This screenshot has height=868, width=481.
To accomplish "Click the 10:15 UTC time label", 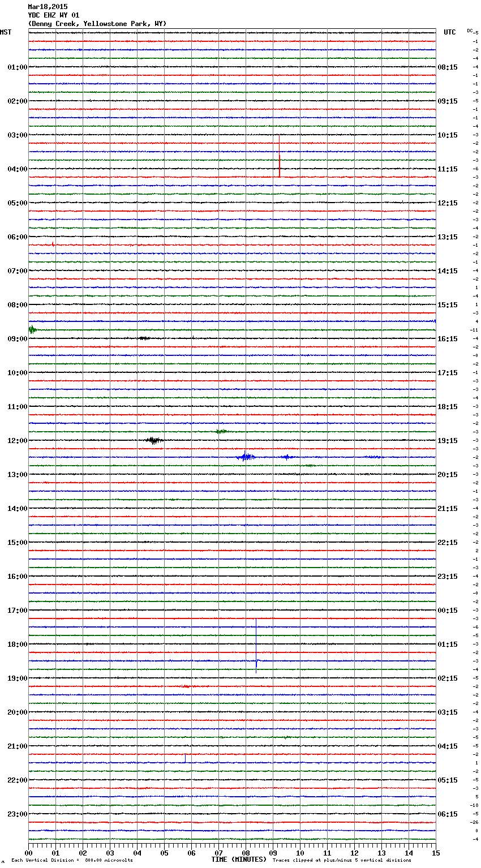I will [448, 135].
